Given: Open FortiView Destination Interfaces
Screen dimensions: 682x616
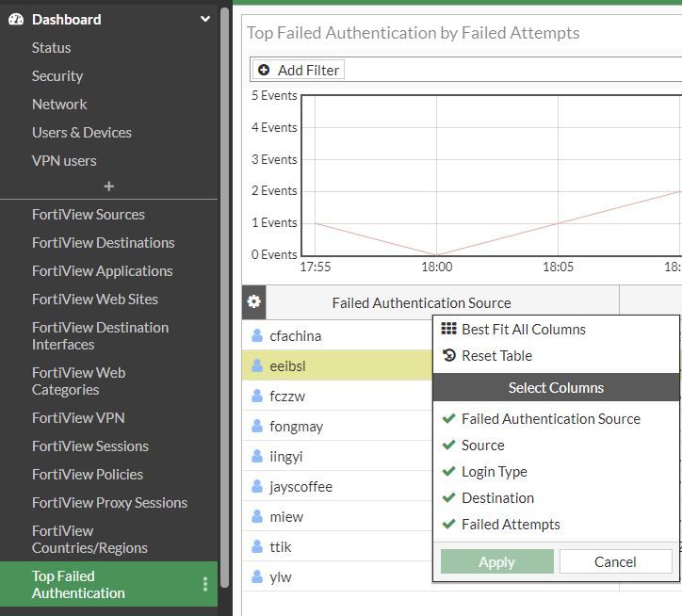Looking at the screenshot, I should tap(100, 336).
